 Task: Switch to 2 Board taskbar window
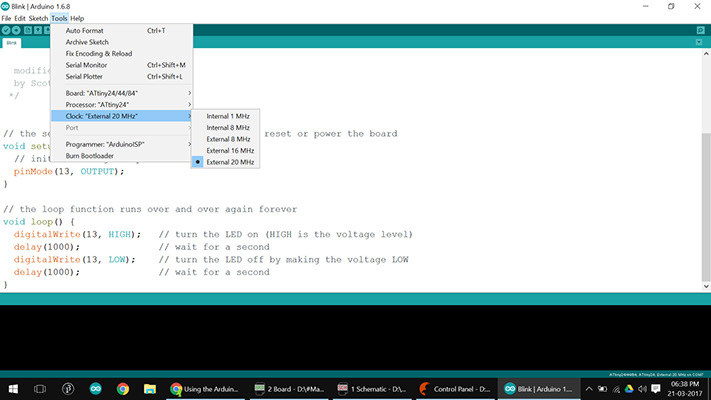[290, 389]
